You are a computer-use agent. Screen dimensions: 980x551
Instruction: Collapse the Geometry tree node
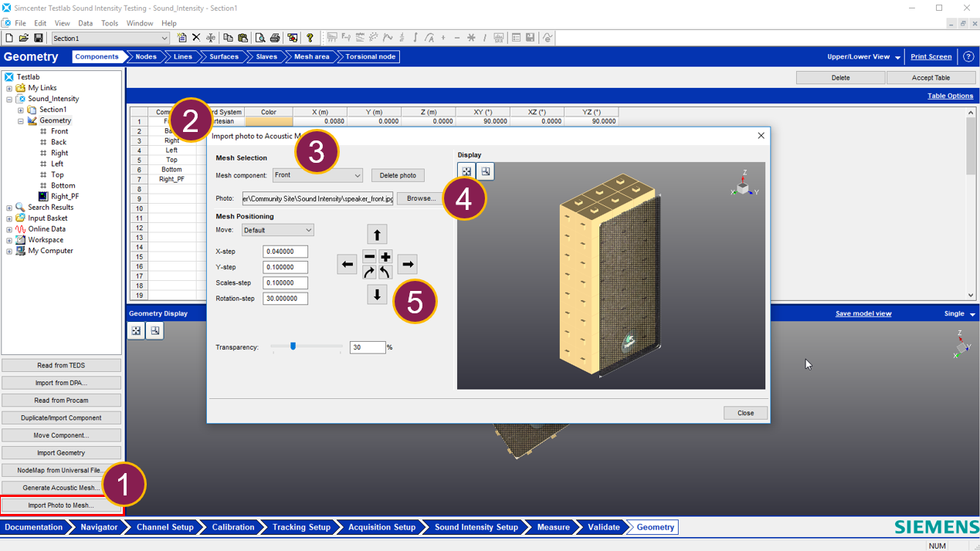21,120
